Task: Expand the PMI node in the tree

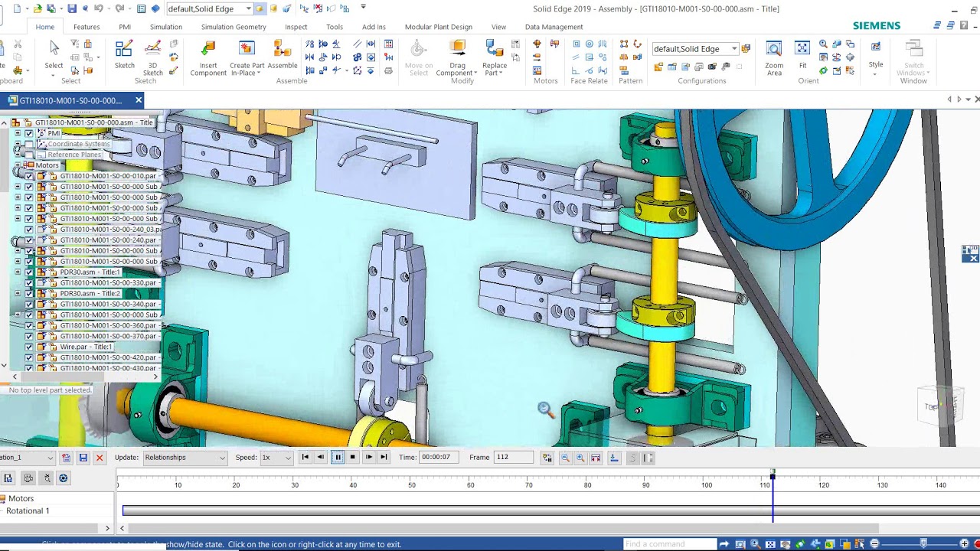Action: [x=18, y=133]
